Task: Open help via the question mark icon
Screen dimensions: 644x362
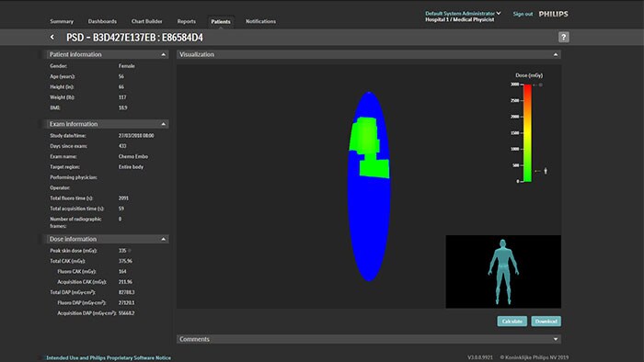Action: point(563,38)
